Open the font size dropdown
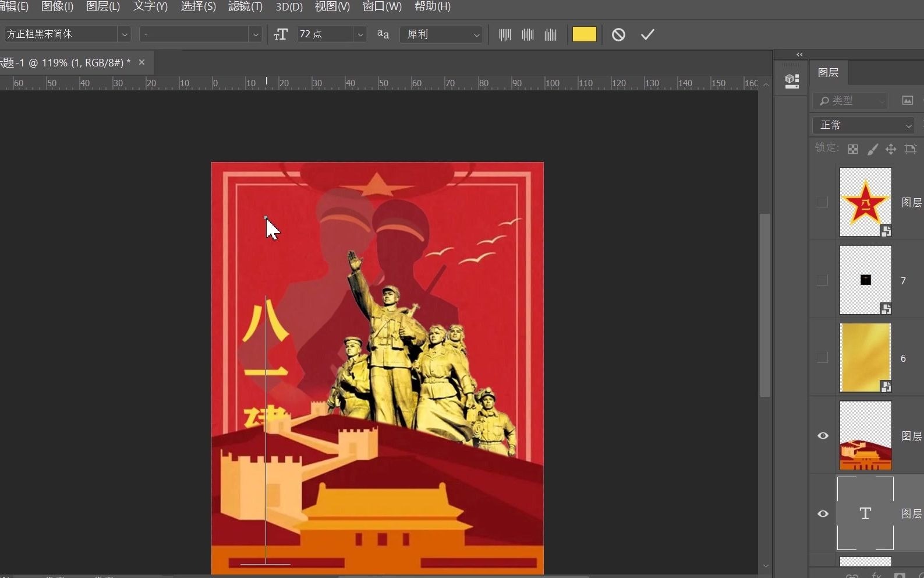Viewport: 924px width, 578px height. 360,34
